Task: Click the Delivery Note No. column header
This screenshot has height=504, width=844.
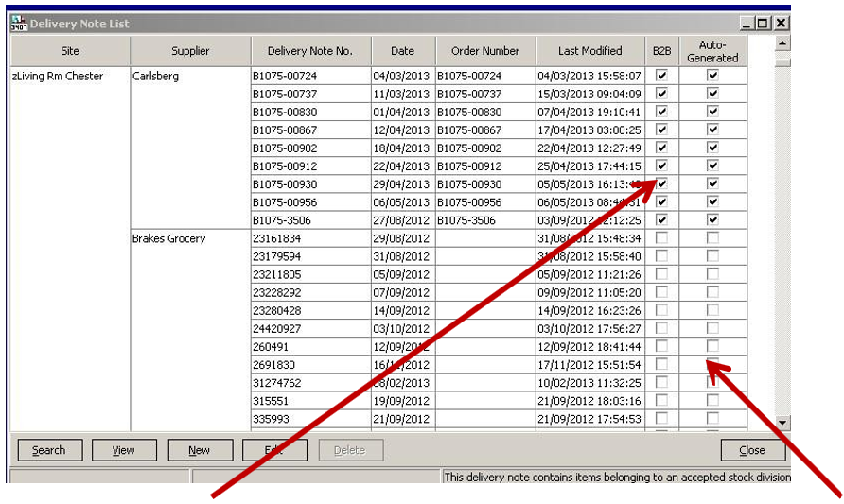Action: click(x=310, y=51)
